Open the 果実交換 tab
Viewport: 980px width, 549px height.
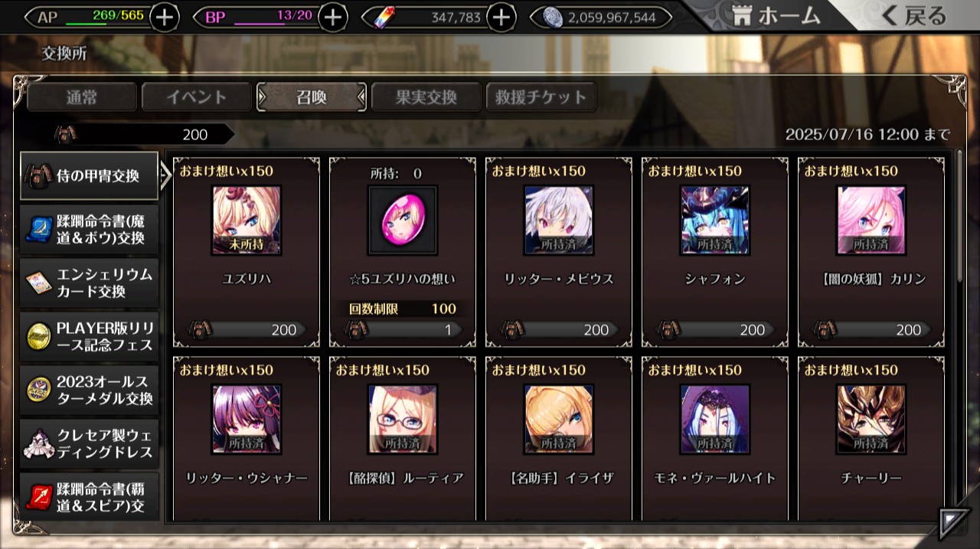point(426,97)
